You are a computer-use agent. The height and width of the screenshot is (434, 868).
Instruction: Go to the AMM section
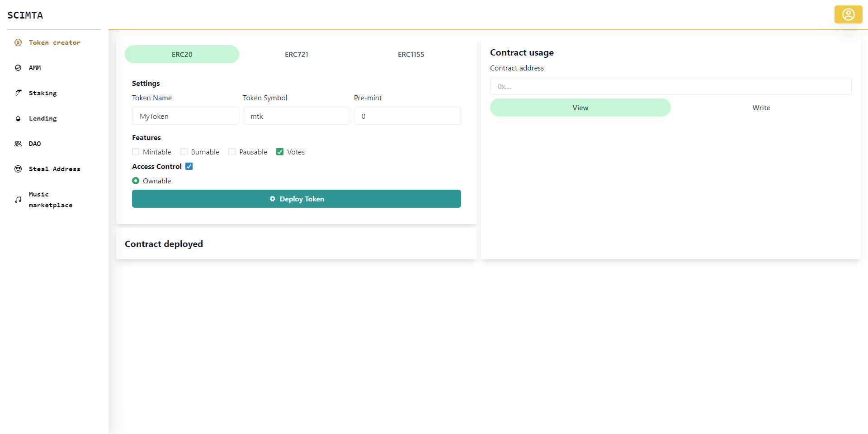pyautogui.click(x=54, y=68)
